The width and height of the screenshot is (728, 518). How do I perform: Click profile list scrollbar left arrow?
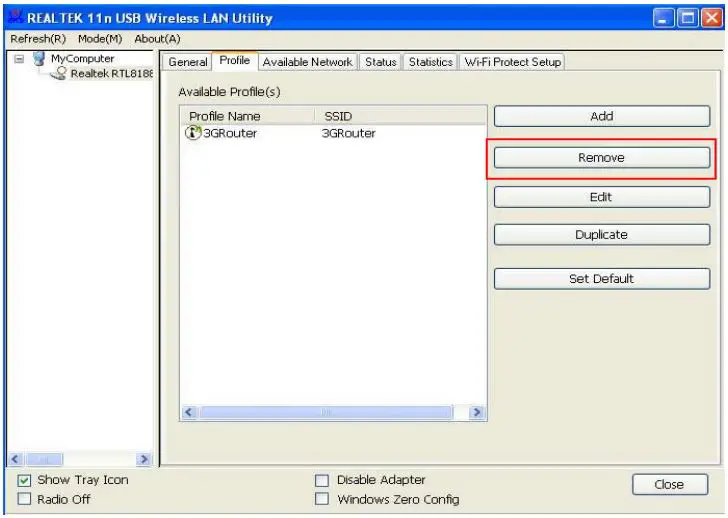[189, 412]
